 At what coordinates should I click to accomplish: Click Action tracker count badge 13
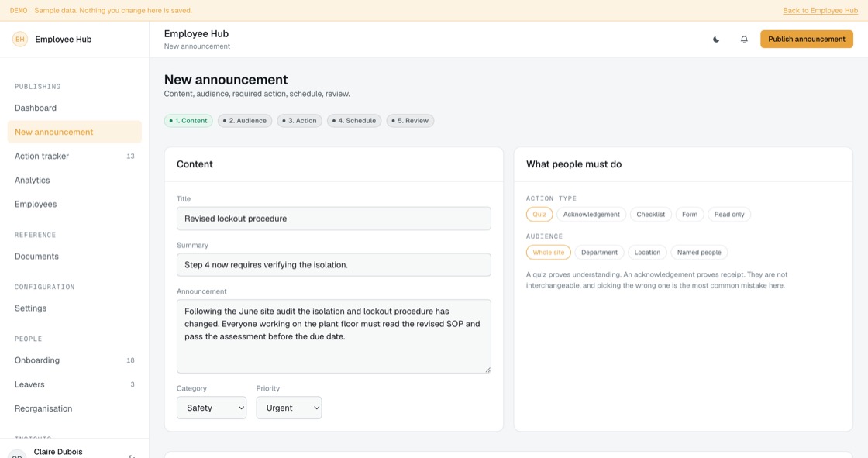131,157
